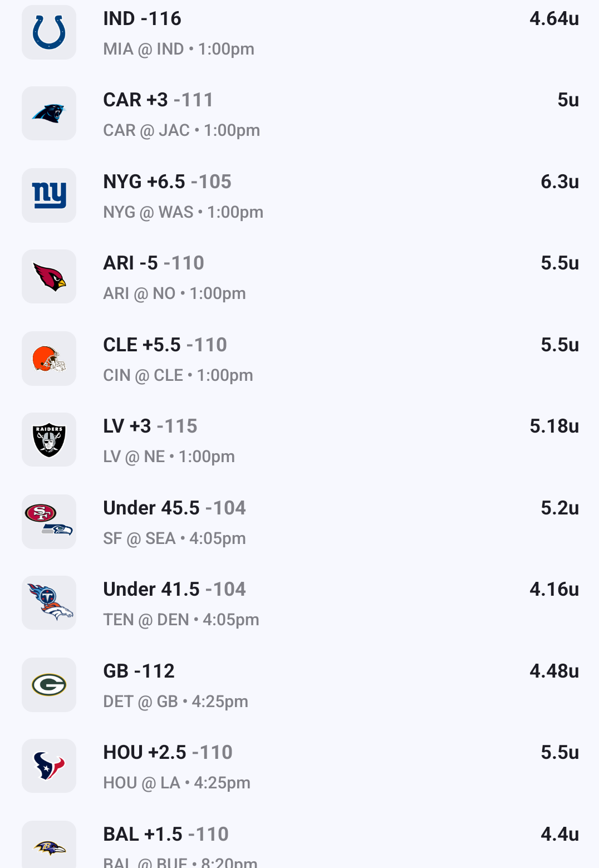Click the 6.3u unit amount
599x868 pixels.
559,182
